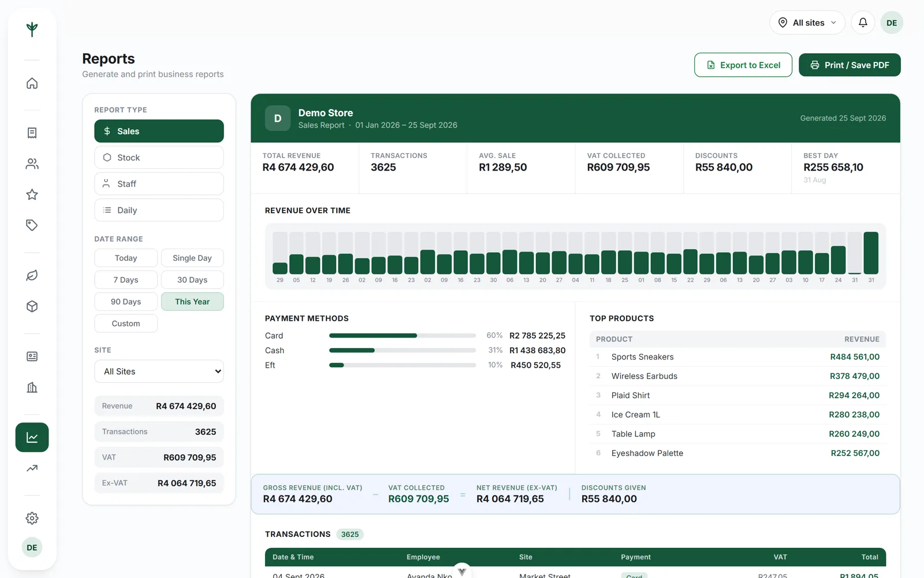Choose the This Year date range
The image size is (924, 578).
(x=192, y=302)
